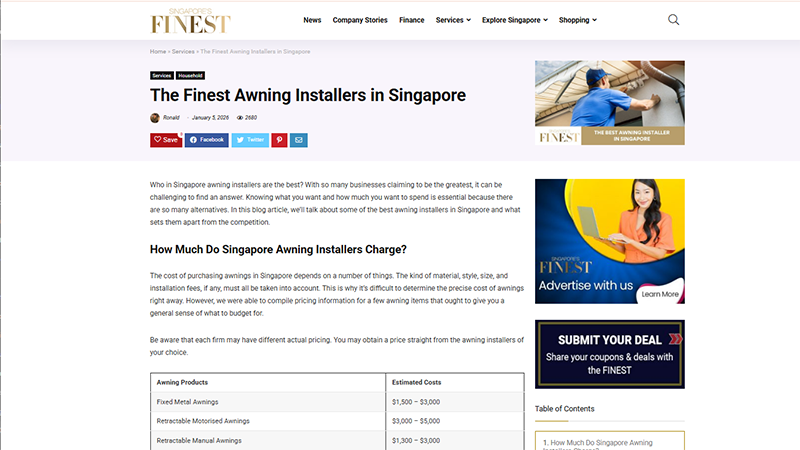Click the Services breadcrumb link

(x=183, y=52)
